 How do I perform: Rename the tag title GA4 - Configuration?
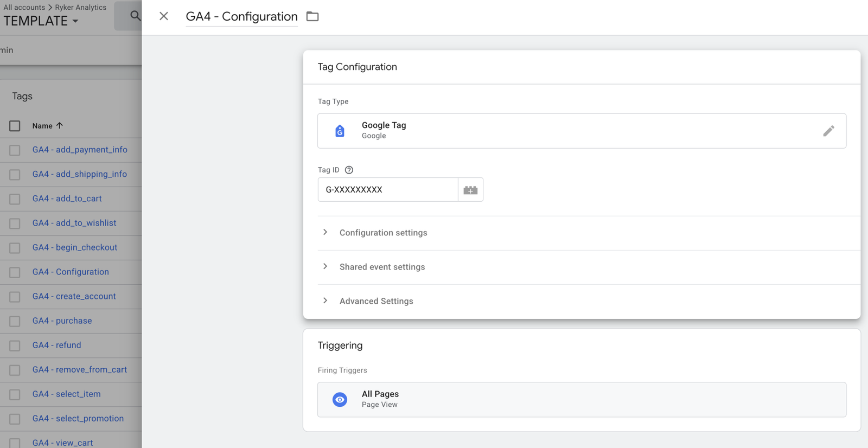tap(241, 16)
